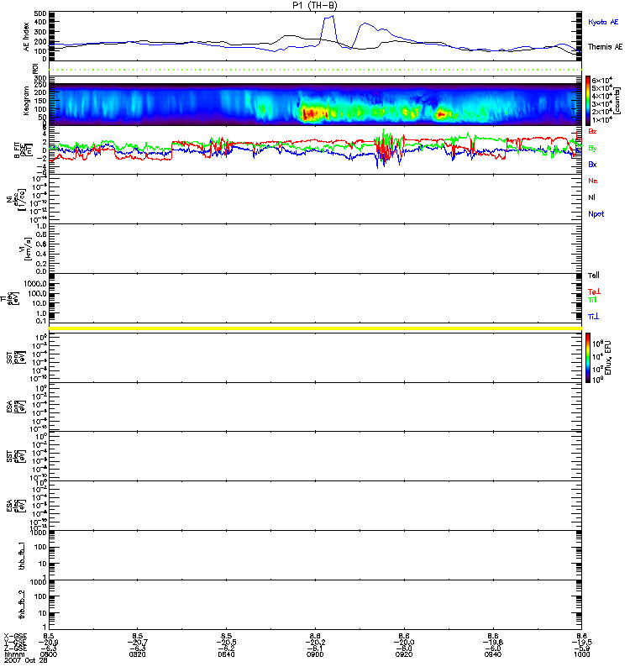Click the SST elec [eV] axis title

tap(16, 456)
